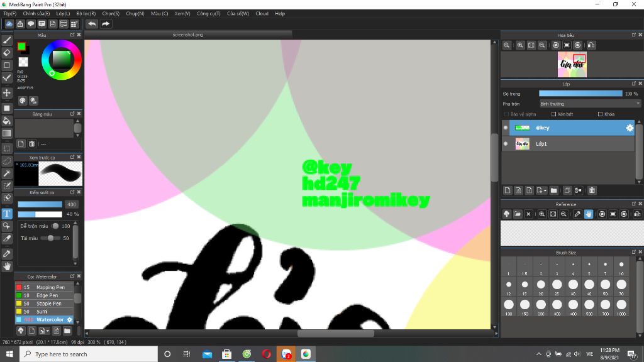The width and height of the screenshot is (644, 362).
Task: Delete the selected layer with trash icon
Action: click(x=592, y=190)
